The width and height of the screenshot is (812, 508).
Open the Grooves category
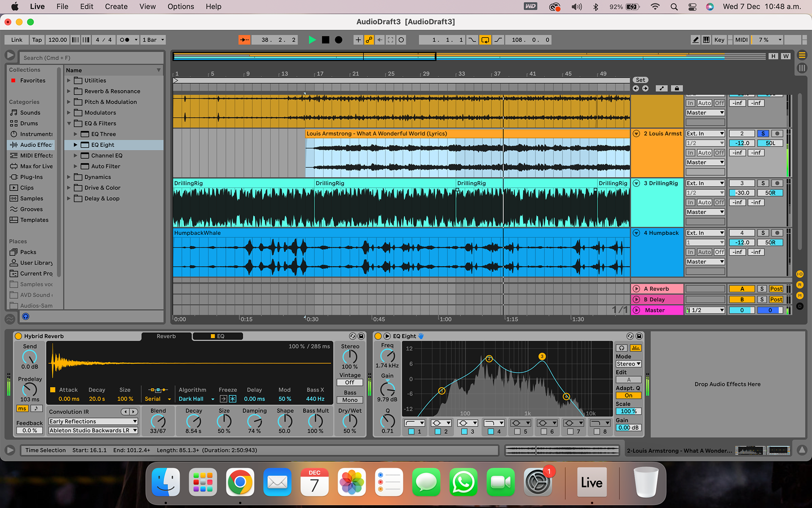(x=31, y=209)
